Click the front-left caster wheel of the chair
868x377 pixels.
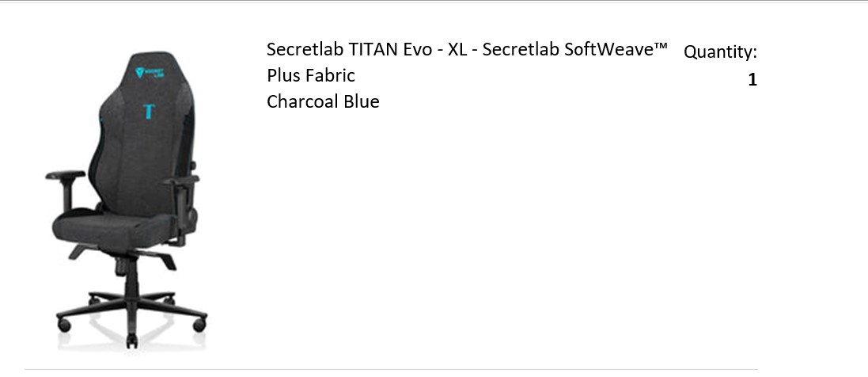coord(63,325)
